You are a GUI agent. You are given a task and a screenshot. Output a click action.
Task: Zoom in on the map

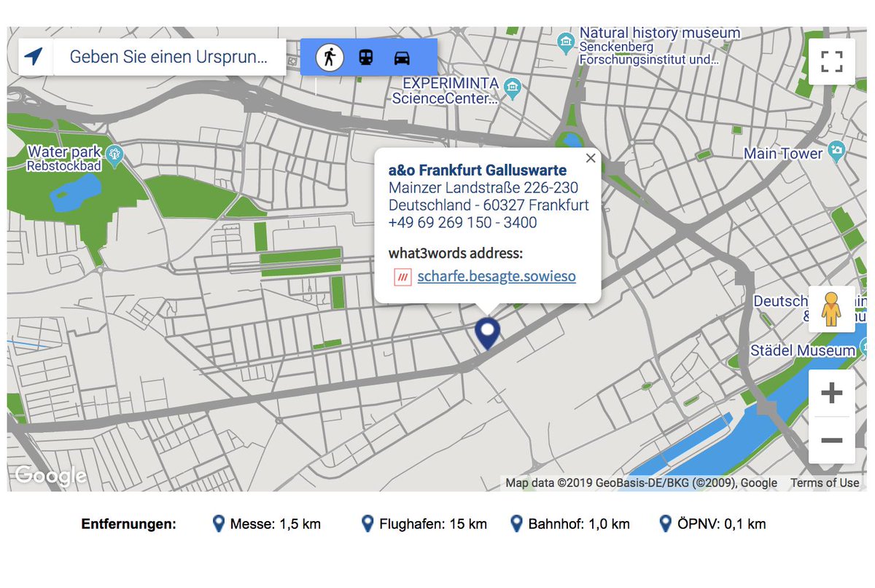pyautogui.click(x=831, y=393)
